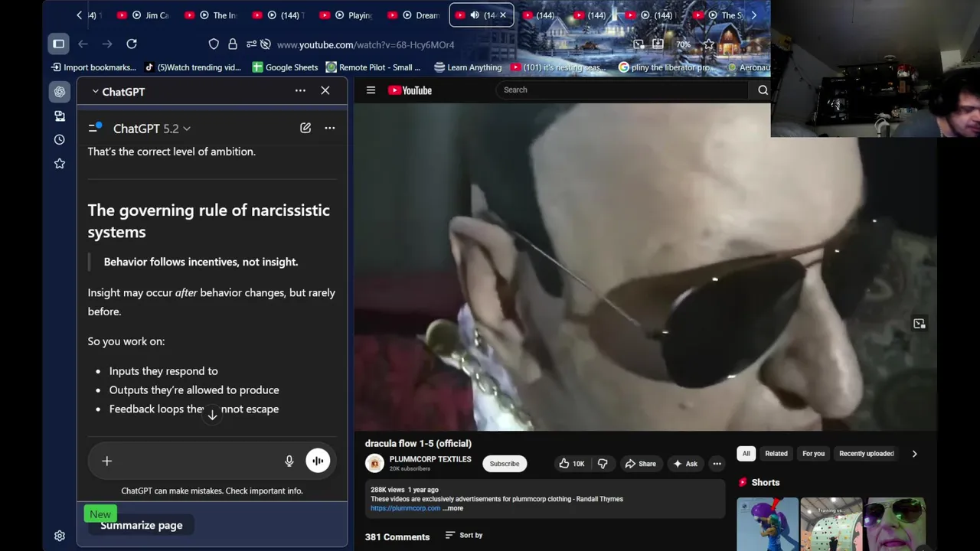Open tracking protection shield icon
Screen dimensions: 980x551
click(x=214, y=44)
